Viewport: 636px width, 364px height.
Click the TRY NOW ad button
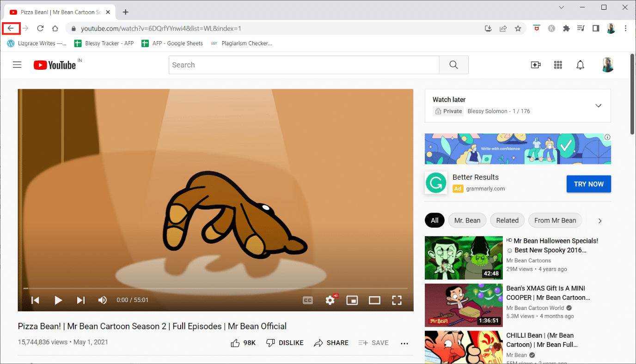[x=588, y=184]
